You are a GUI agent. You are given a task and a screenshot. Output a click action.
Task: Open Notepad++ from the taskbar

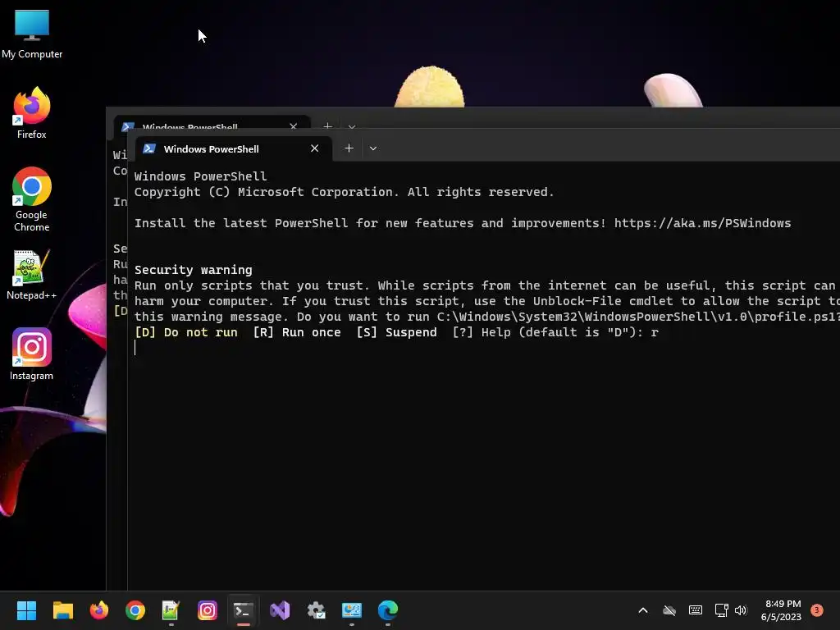(x=171, y=610)
